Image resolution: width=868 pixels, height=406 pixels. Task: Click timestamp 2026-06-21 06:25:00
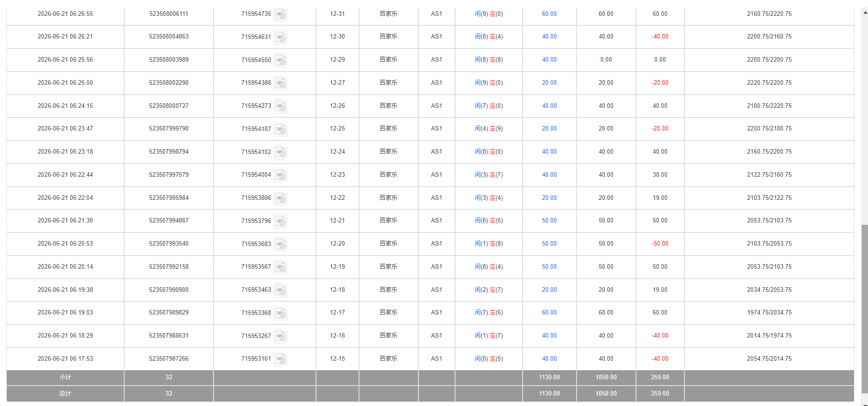pos(65,83)
